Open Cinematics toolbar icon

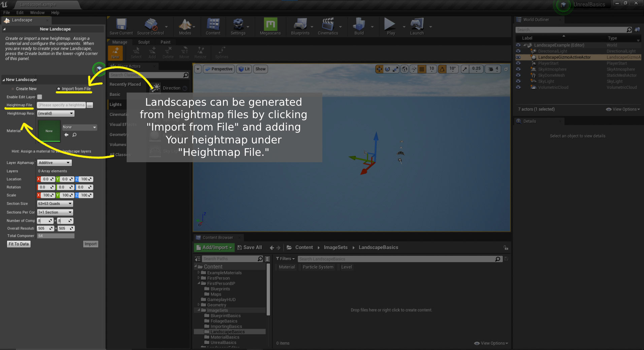click(x=328, y=27)
